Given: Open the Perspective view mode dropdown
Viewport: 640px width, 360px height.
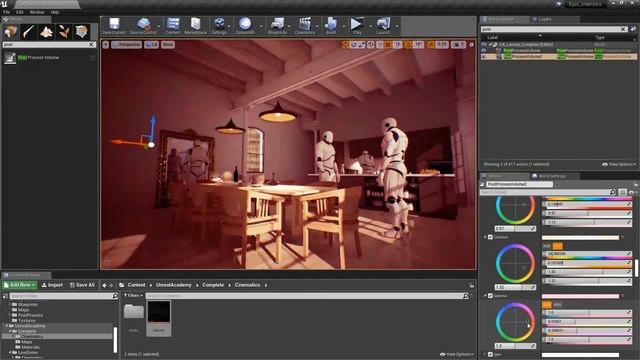Looking at the screenshot, I should [127, 44].
